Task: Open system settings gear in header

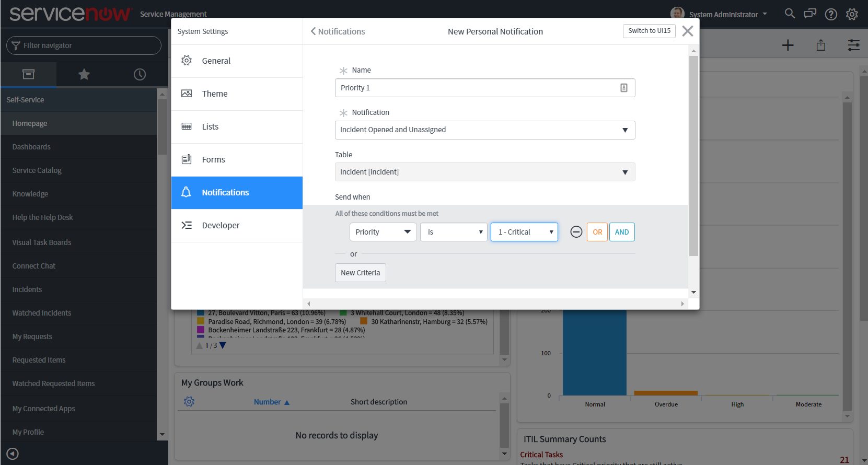Action: point(852,14)
